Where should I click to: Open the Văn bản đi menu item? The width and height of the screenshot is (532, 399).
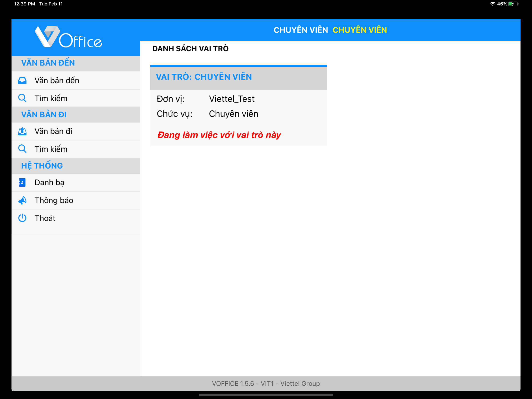pos(76,131)
